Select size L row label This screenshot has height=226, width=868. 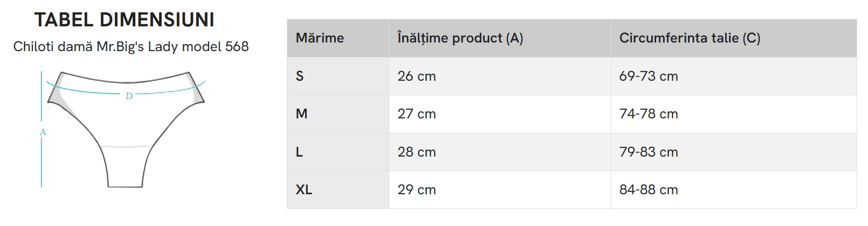pos(299,152)
